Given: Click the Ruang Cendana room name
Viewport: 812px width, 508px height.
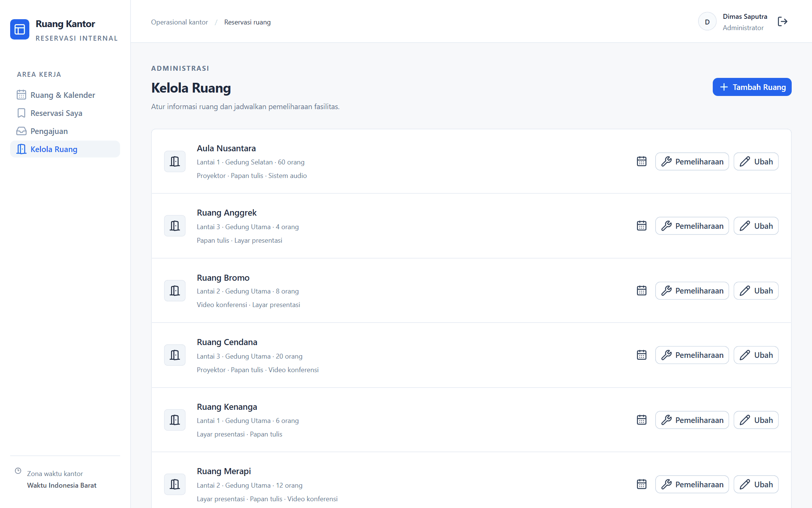Looking at the screenshot, I should coord(227,342).
